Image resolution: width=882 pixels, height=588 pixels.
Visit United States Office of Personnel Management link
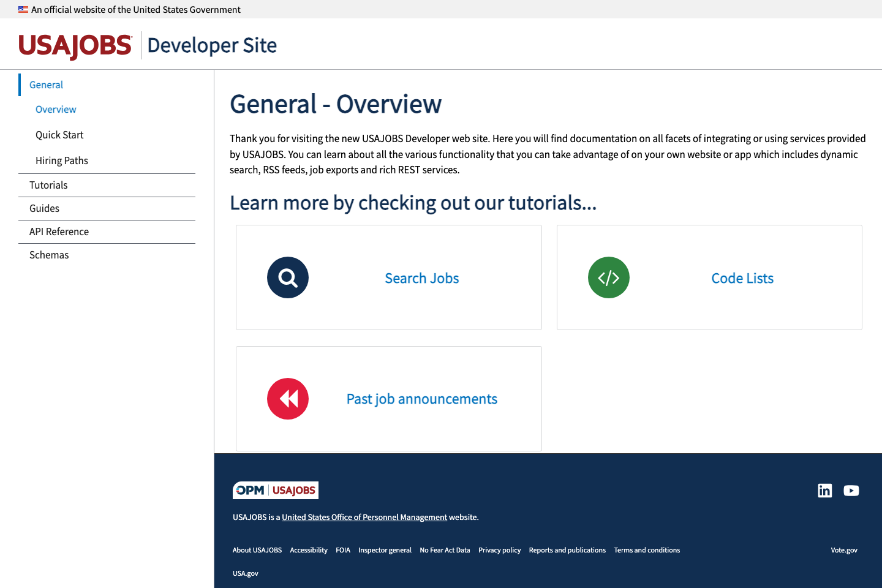click(x=364, y=517)
